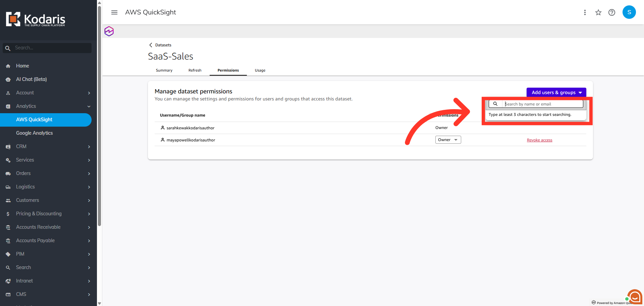Image resolution: width=644 pixels, height=306 pixels.
Task: Open the Owner permission dropdown for mayapowellkodarisauthor
Action: [448, 140]
